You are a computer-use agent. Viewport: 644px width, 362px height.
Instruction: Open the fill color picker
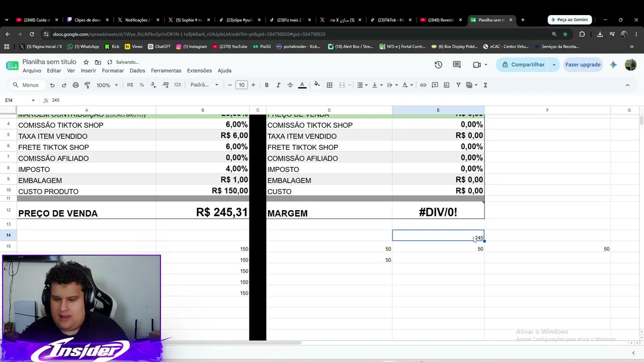click(x=317, y=85)
